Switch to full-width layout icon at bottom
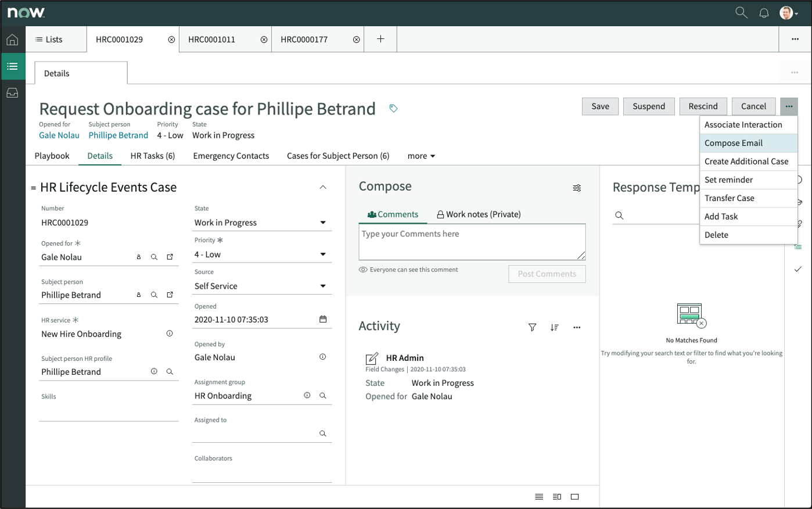 pos(575,497)
